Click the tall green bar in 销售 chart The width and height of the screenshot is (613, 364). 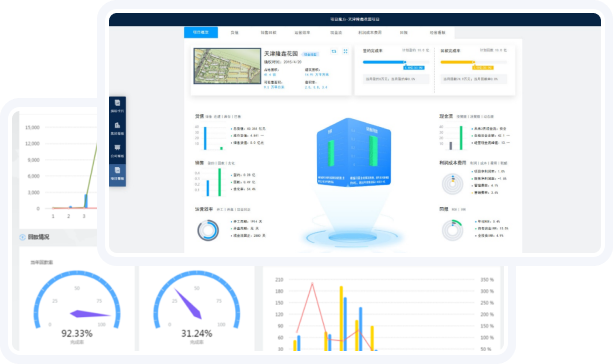tap(220, 182)
